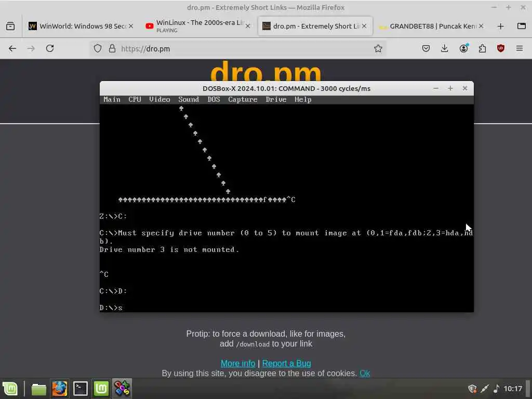Open the Files folder icon in taskbar

point(38,389)
